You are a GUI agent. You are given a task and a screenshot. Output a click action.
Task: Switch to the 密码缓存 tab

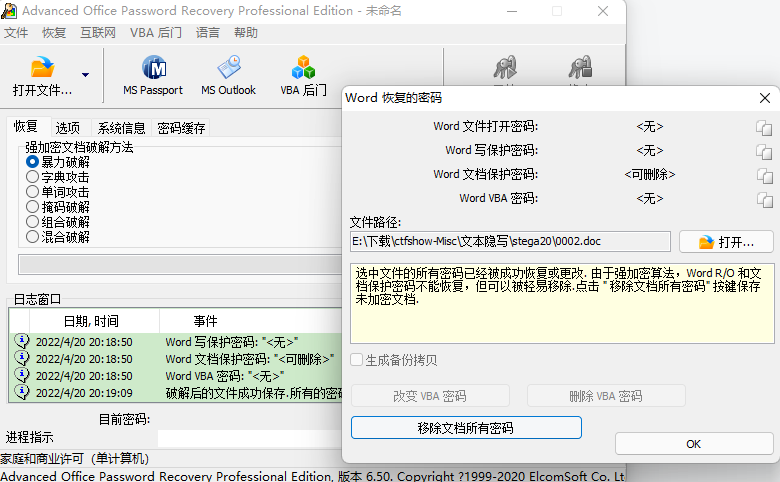(x=181, y=128)
